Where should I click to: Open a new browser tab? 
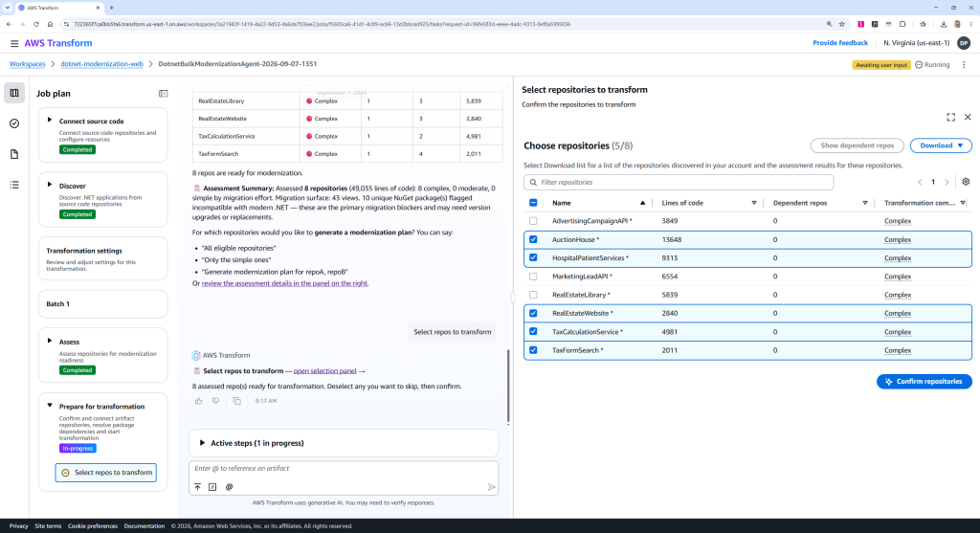pos(112,8)
